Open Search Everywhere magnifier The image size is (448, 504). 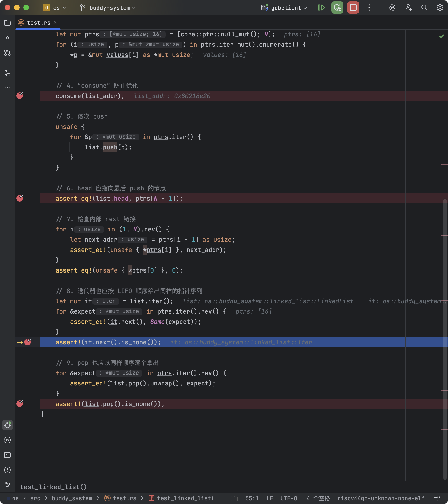pos(424,8)
